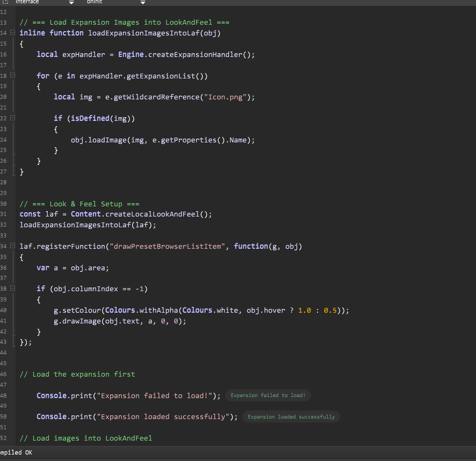Click line number 48 in the gutter
This screenshot has width=476, height=461.
(4, 395)
